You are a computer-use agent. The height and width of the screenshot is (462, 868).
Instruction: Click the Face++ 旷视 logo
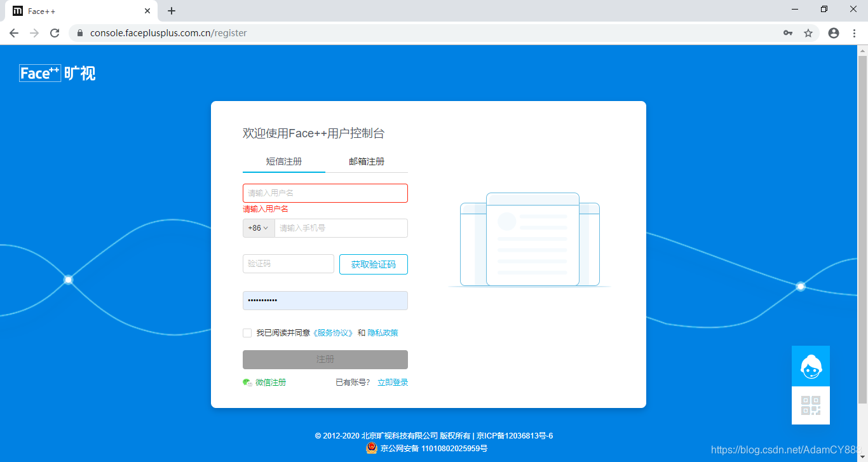tap(57, 73)
